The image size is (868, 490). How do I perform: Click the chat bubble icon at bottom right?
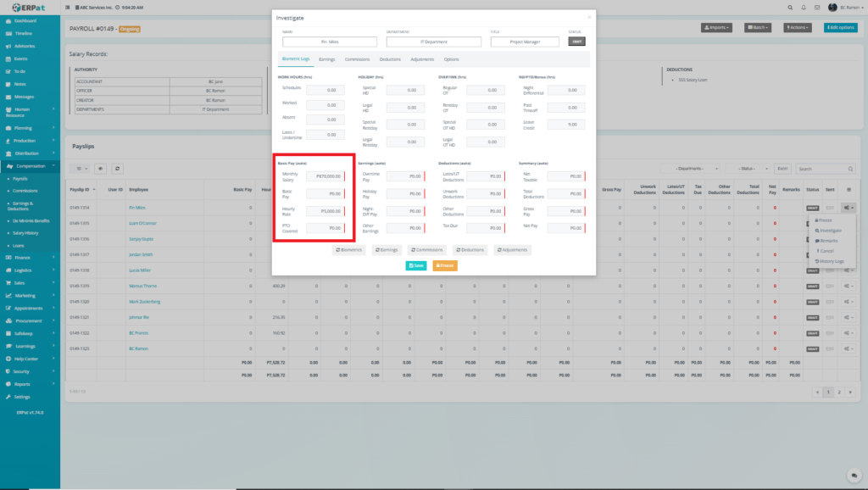pyautogui.click(x=854, y=476)
